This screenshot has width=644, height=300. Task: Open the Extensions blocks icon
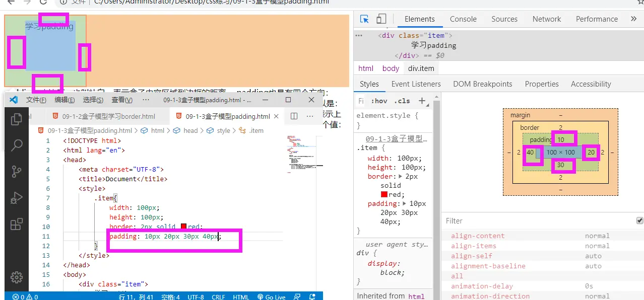click(17, 224)
